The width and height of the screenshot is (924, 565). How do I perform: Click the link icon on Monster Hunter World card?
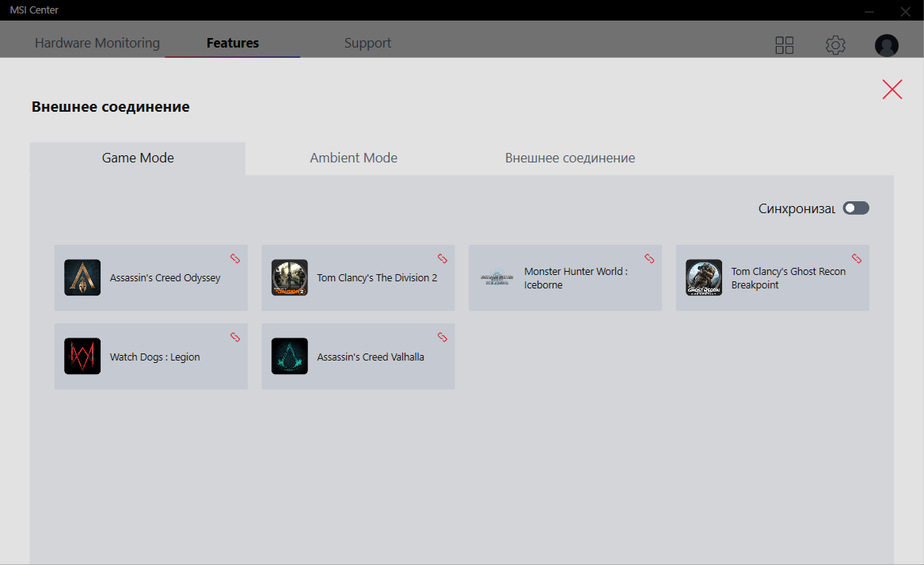pyautogui.click(x=649, y=258)
